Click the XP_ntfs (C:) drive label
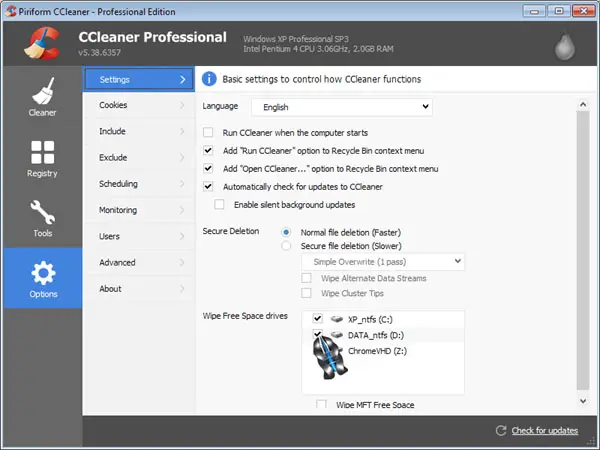The height and width of the screenshot is (450, 600). [x=370, y=319]
